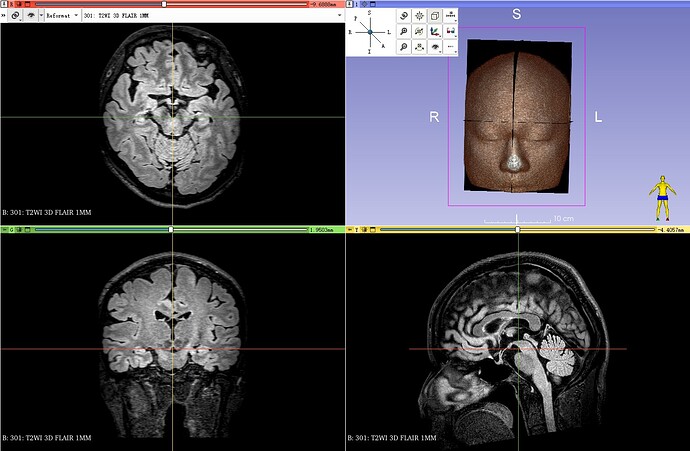690x451 pixels.
Task: Open the ruler options menu icon
Action: pos(450,16)
